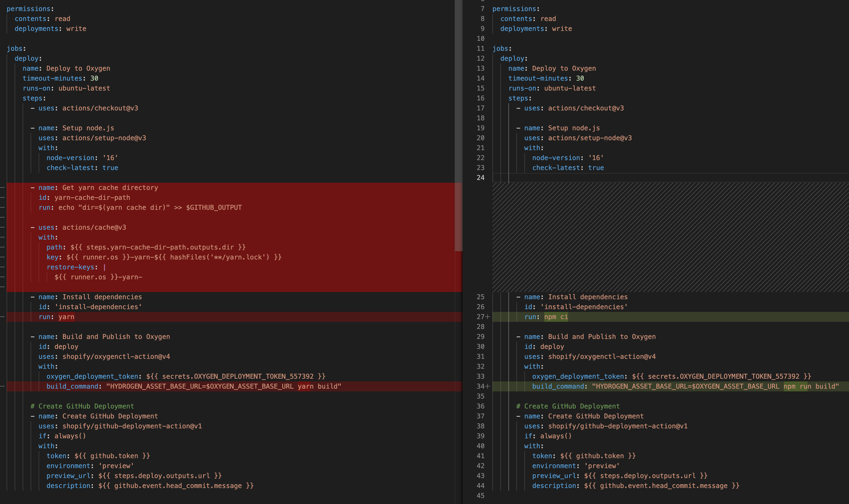
Task: Click "actions/checkout@v3" text in the left pane
Action: point(100,108)
